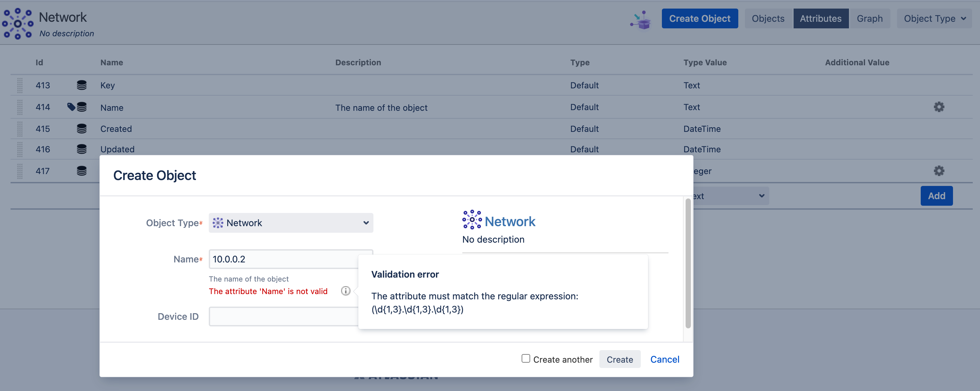The image size is (980, 391).
Task: Click the dialog vertical scrollbar
Action: pyautogui.click(x=688, y=263)
